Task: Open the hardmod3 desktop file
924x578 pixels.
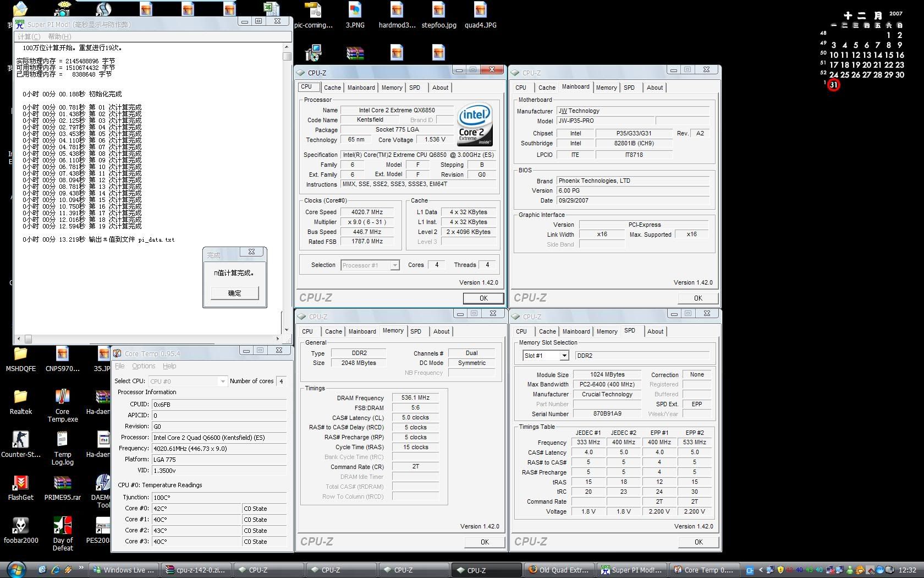Action: (397, 15)
